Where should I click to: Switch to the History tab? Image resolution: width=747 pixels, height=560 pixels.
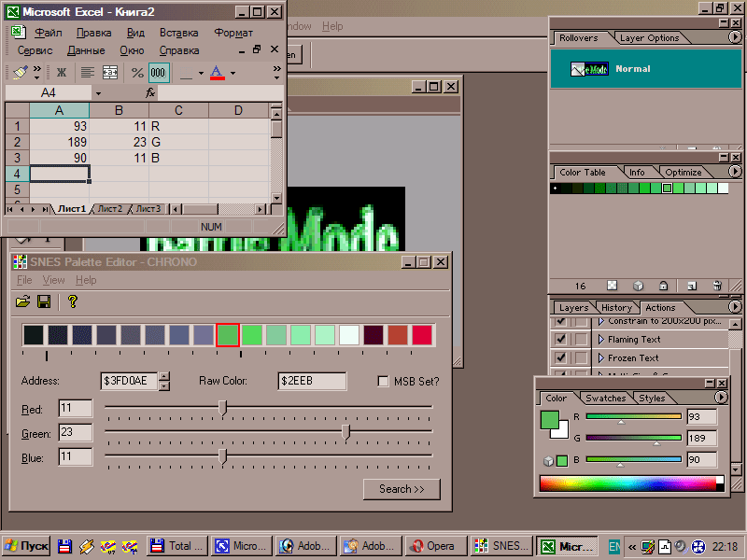tap(616, 308)
